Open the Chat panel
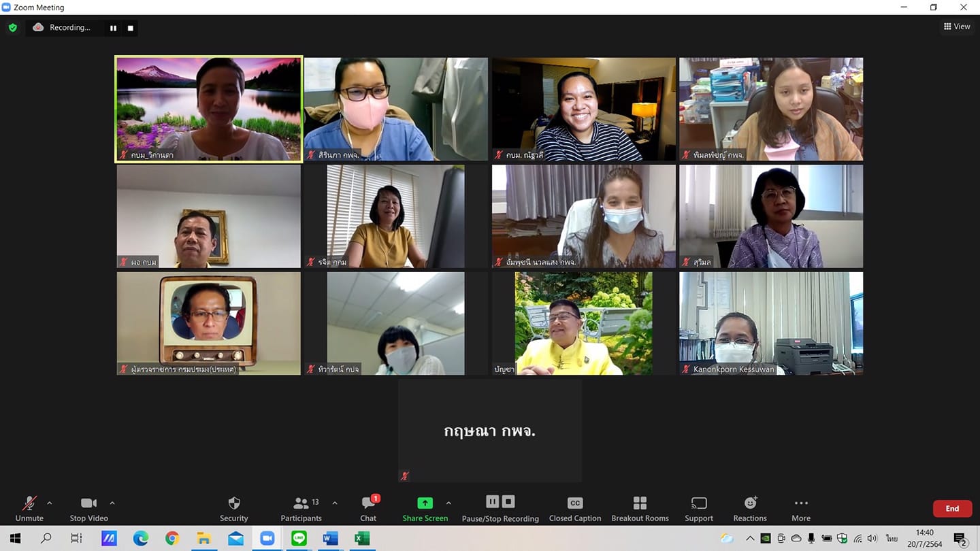The image size is (980, 551). coord(368,508)
